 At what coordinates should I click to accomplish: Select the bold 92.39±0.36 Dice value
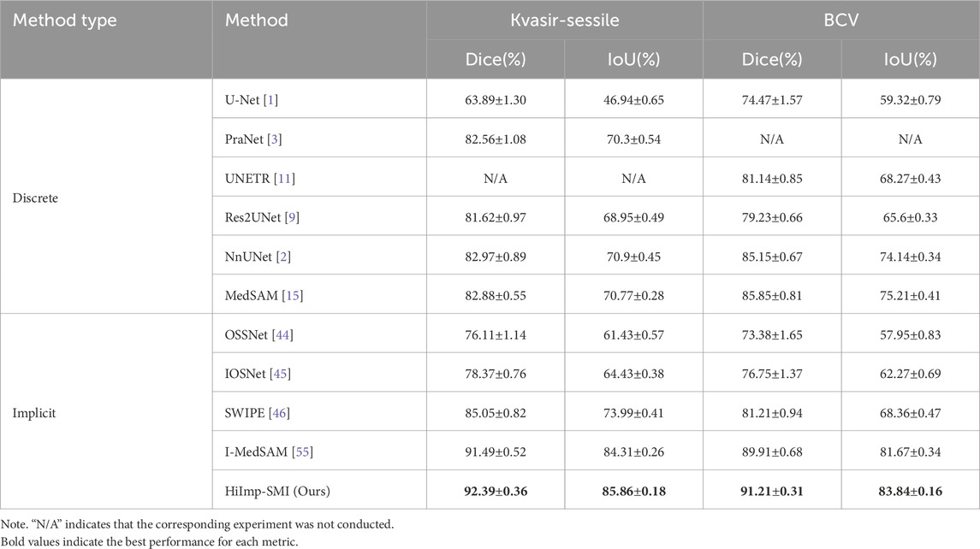point(496,491)
